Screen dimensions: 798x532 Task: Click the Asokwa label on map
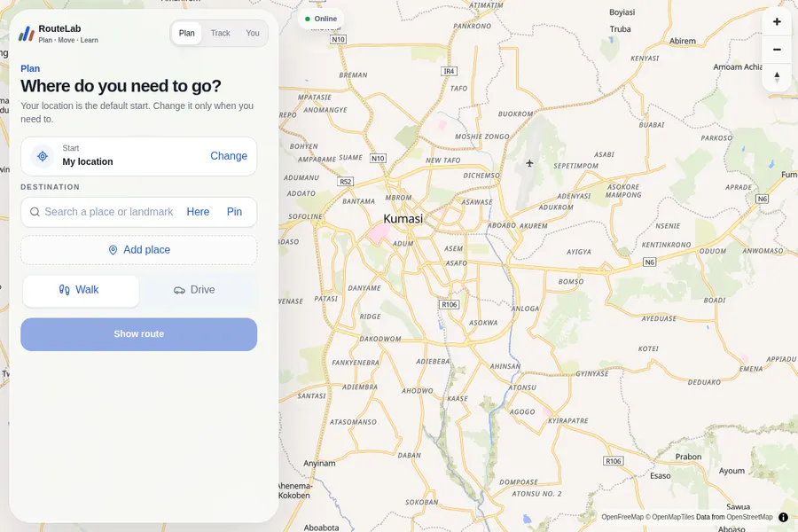coord(483,323)
